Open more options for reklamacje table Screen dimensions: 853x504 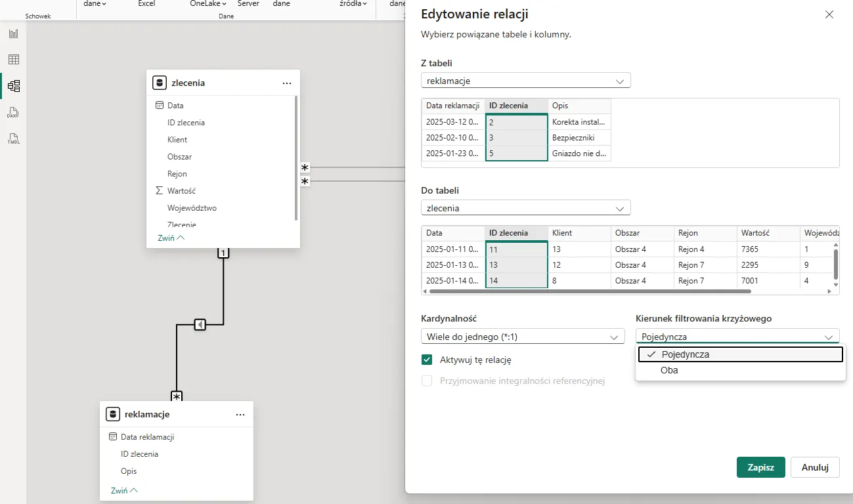coord(240,415)
